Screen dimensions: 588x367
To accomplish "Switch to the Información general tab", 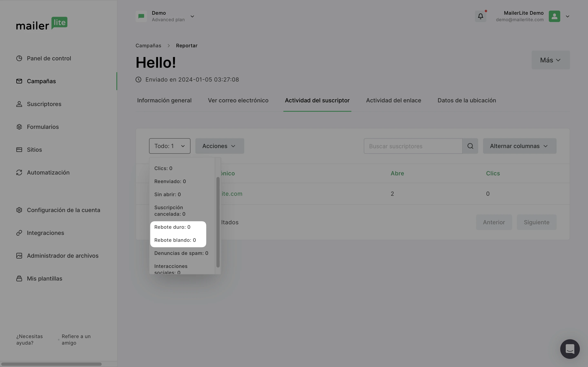I will [164, 101].
